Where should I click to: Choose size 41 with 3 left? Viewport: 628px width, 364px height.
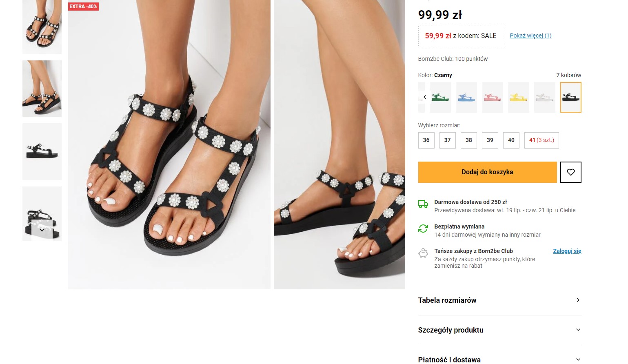[541, 140]
